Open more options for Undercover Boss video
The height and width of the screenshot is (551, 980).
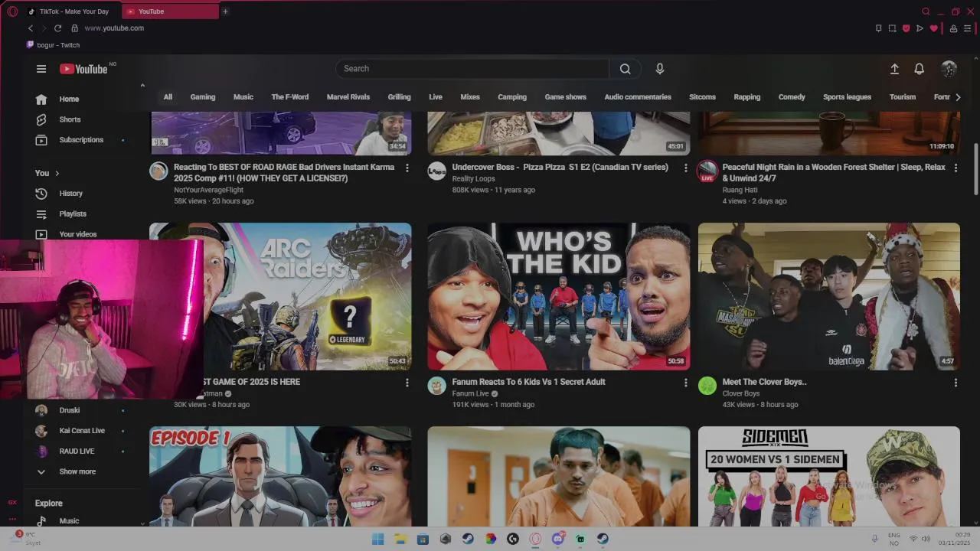point(685,168)
